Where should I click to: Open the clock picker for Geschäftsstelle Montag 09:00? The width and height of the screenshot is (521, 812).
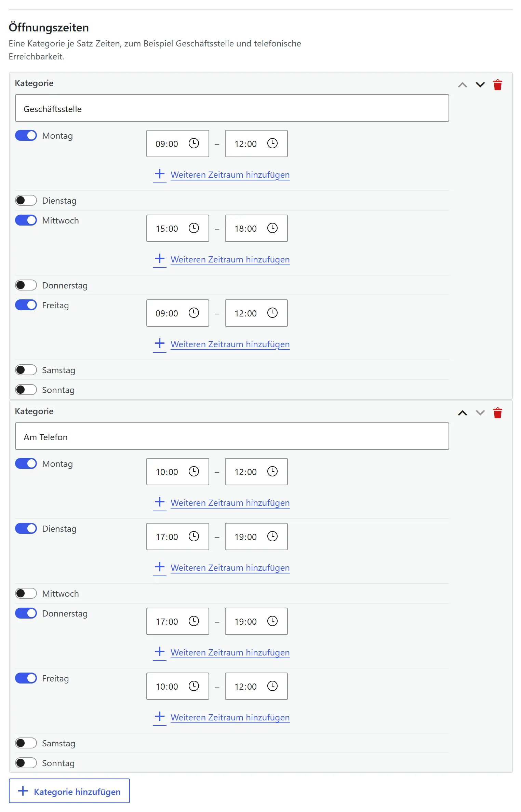point(194,143)
